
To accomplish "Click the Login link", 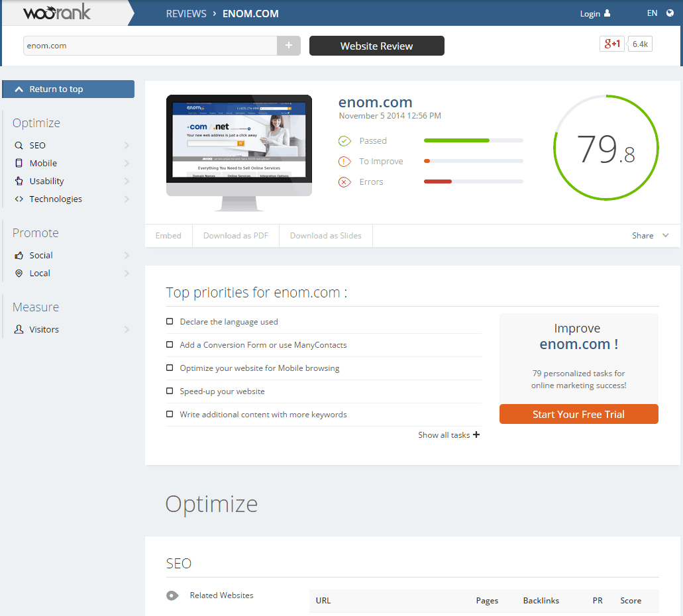I will click(590, 13).
